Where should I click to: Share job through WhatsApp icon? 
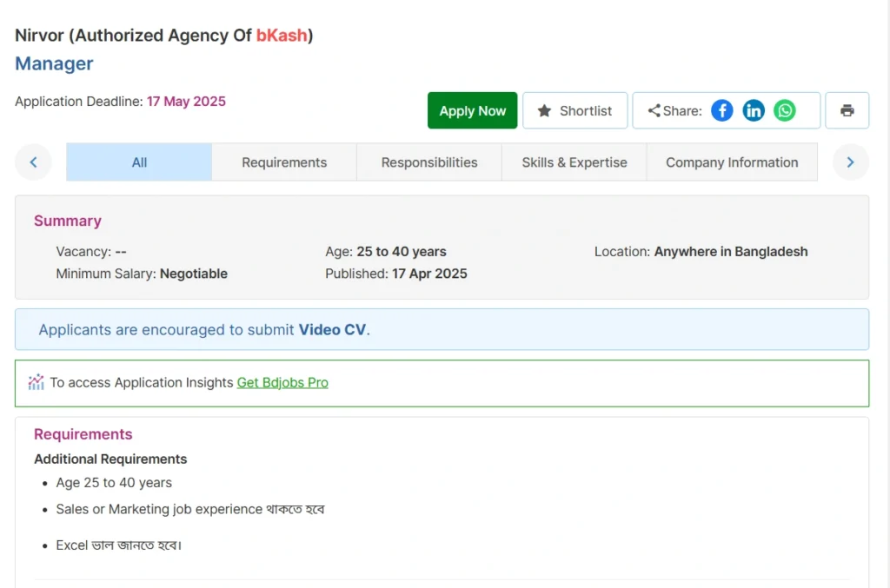[x=785, y=110]
